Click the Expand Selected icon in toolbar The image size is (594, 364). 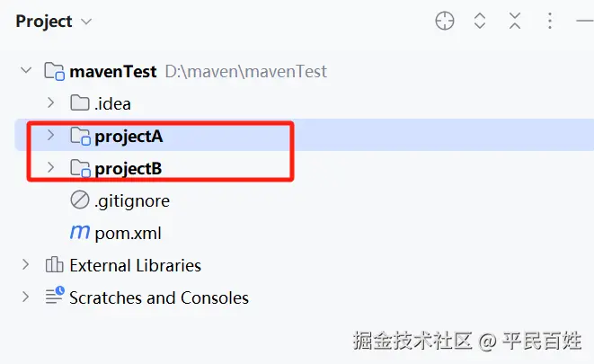coord(480,21)
